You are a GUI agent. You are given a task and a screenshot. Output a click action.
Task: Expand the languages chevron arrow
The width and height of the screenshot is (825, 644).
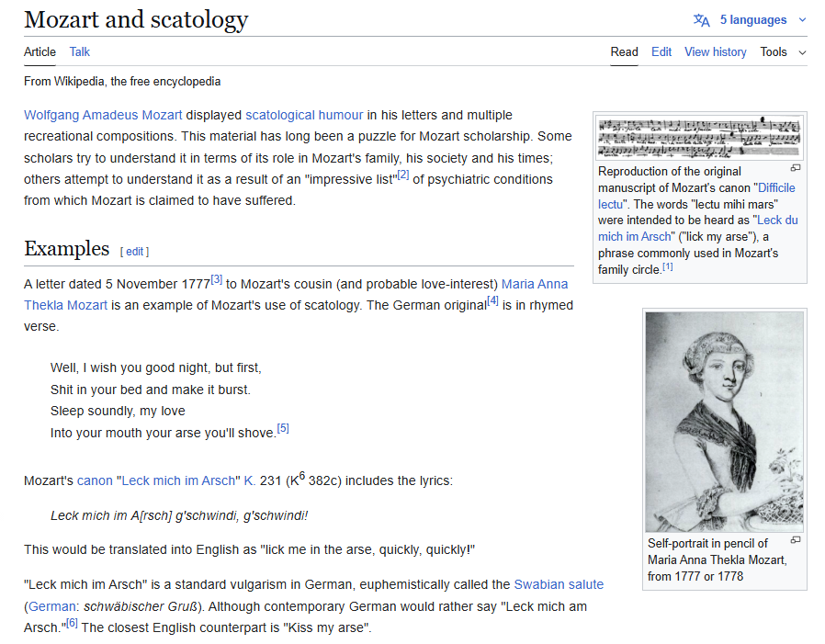[802, 20]
